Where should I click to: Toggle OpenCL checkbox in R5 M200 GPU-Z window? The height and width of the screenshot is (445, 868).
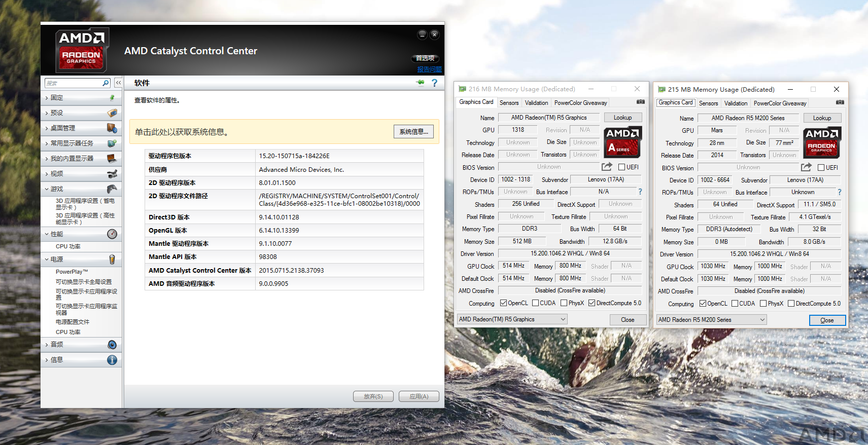pyautogui.click(x=703, y=304)
